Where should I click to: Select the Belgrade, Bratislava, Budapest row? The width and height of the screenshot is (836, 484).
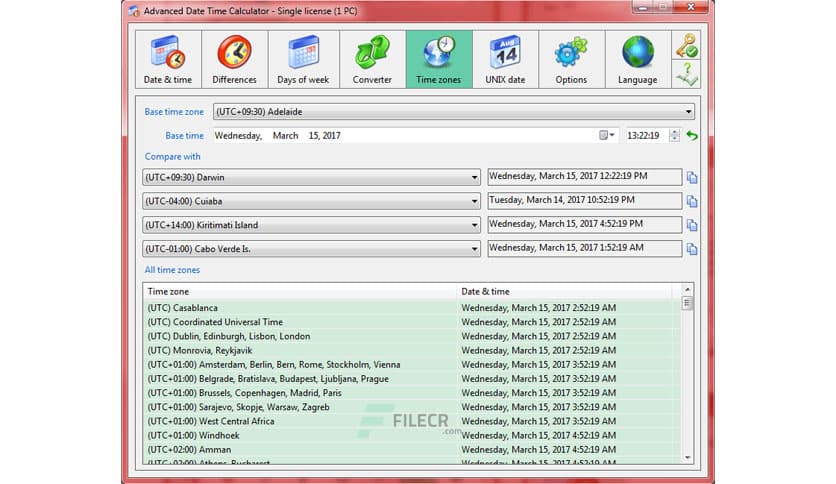tap(412, 378)
